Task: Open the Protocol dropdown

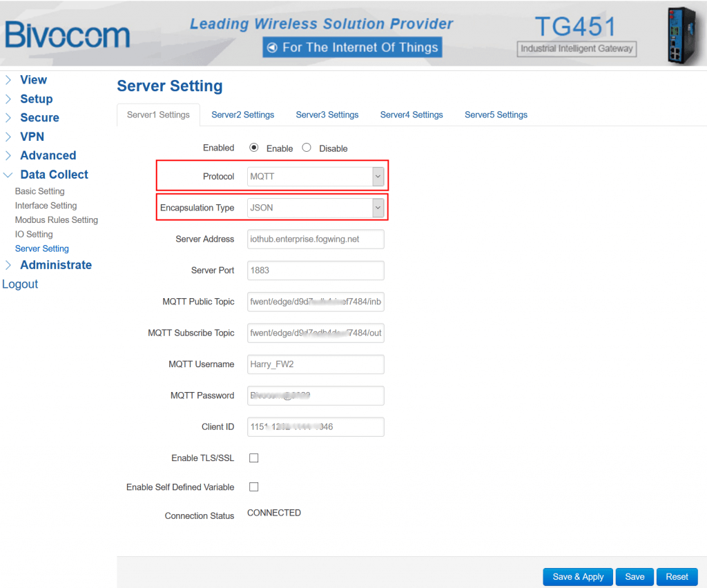Action: pos(377,176)
